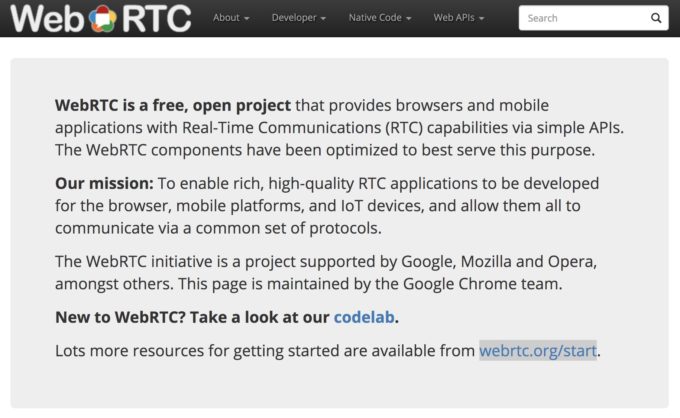Screen dimensions: 680x418
Task: Click the "RTC" text in the logo
Action: click(156, 19)
